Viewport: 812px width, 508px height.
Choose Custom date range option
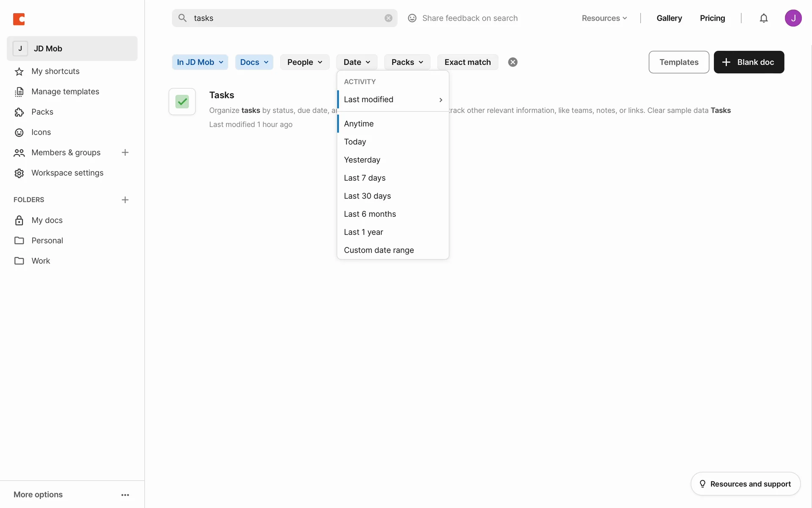[x=379, y=250]
